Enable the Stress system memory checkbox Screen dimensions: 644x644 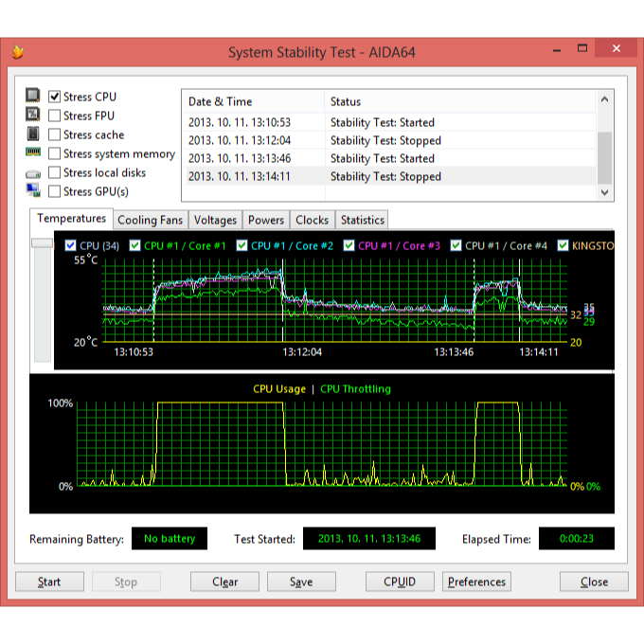[54, 153]
